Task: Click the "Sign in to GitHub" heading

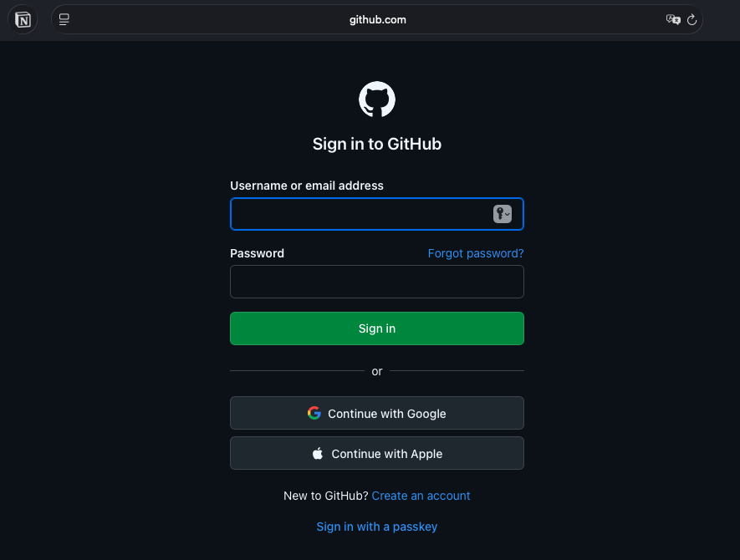Action: 377,144
